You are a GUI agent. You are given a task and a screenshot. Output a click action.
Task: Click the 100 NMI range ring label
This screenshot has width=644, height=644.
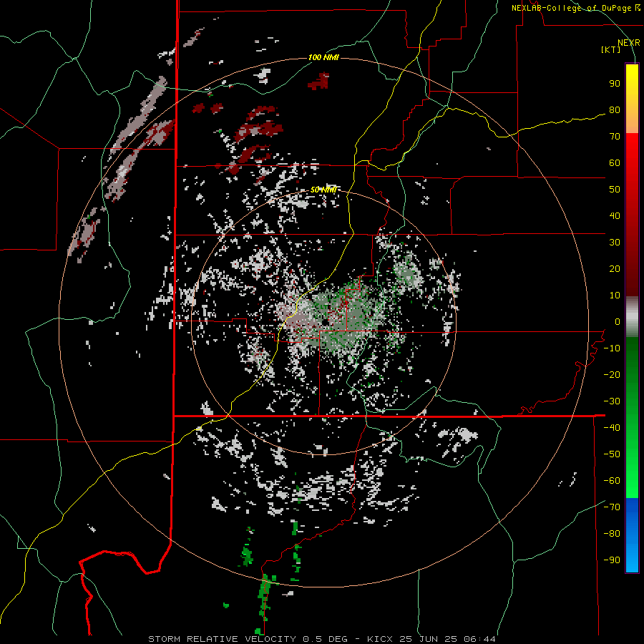pos(323,57)
